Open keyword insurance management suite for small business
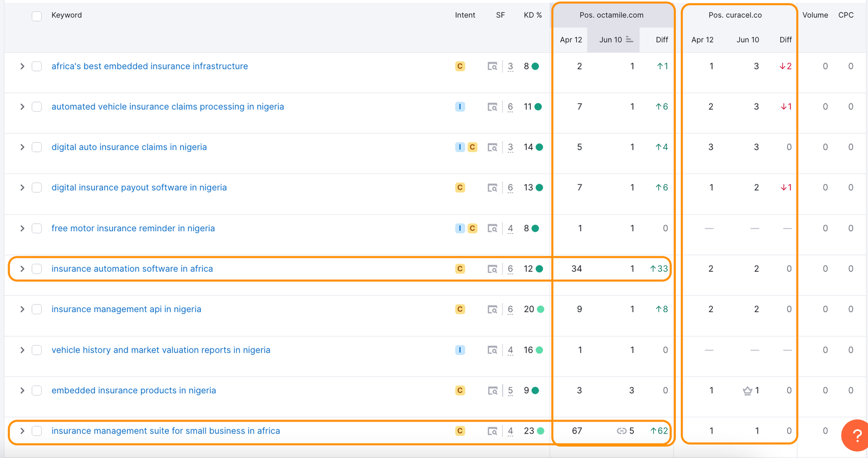Viewport: 868px width, 458px height. [x=166, y=431]
